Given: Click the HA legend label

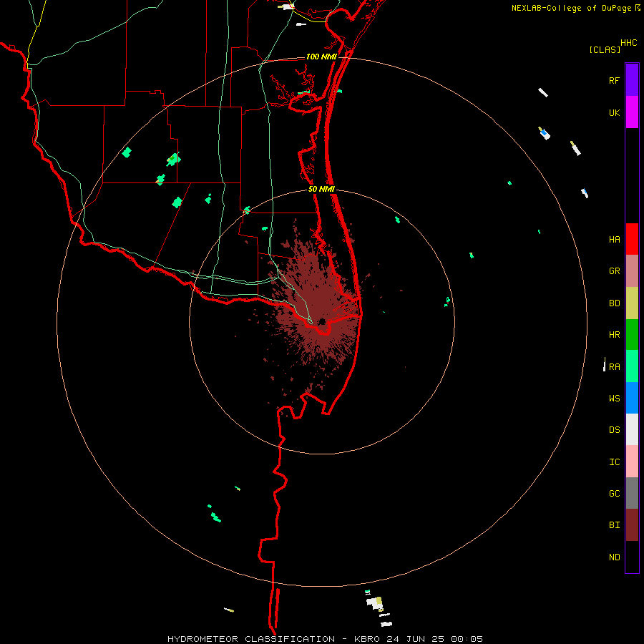Looking at the screenshot, I should click(x=614, y=239).
